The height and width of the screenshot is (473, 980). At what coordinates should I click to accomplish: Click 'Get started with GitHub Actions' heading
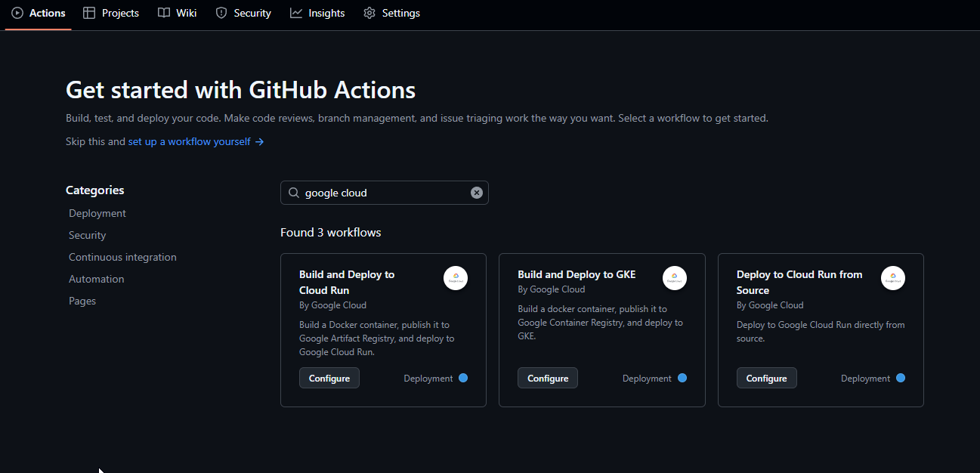click(x=241, y=90)
